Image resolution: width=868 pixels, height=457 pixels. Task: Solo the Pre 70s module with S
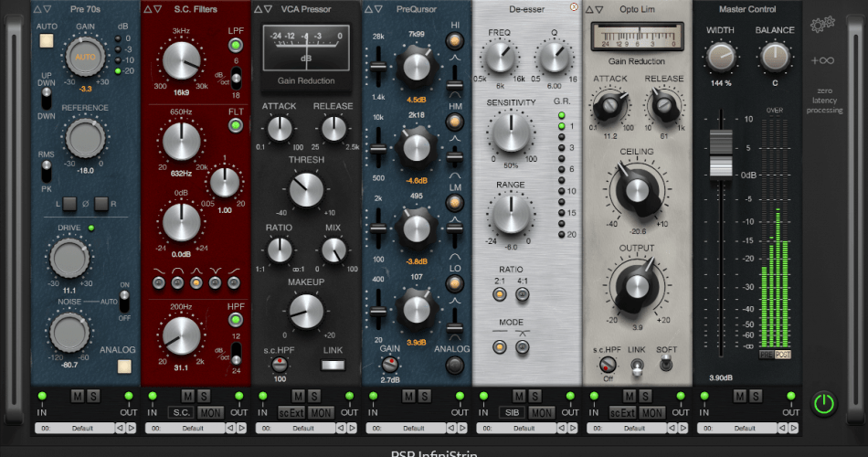(93, 396)
